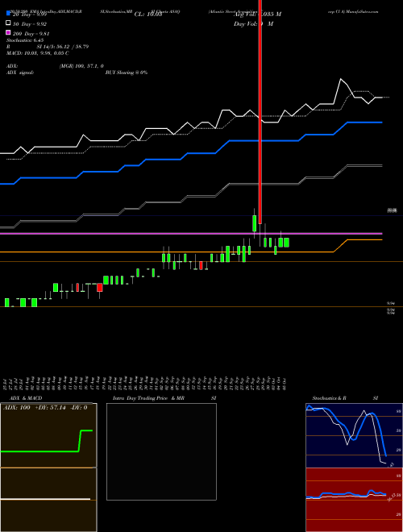Click the red RSI lower panel
Viewport: 403px width, 532px height.
click(x=354, y=500)
